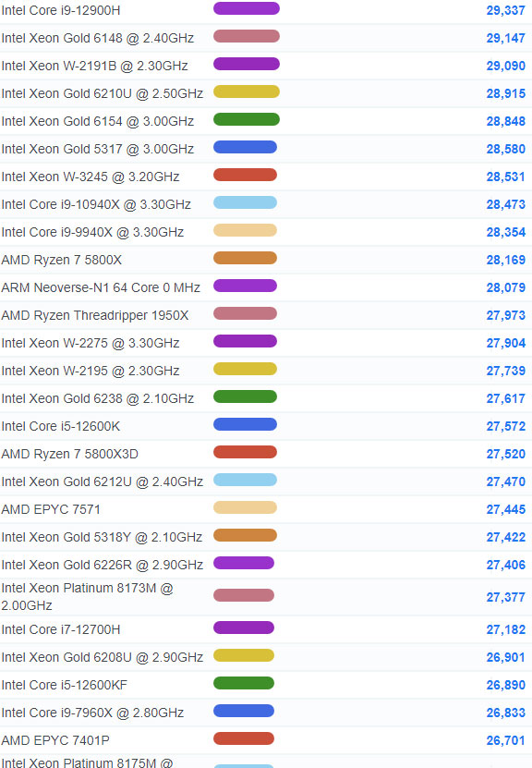Open AMD Ryzen Threadripper 1950X
The height and width of the screenshot is (768, 532).
pyautogui.click(x=95, y=315)
